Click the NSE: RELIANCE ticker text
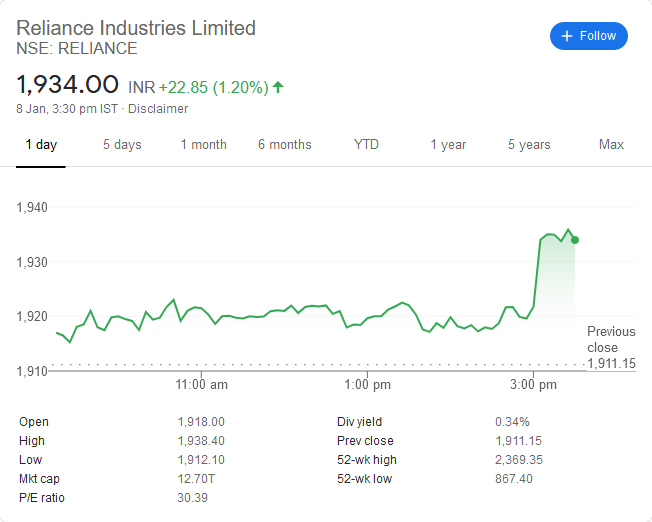This screenshot has width=652, height=522. pos(77,49)
